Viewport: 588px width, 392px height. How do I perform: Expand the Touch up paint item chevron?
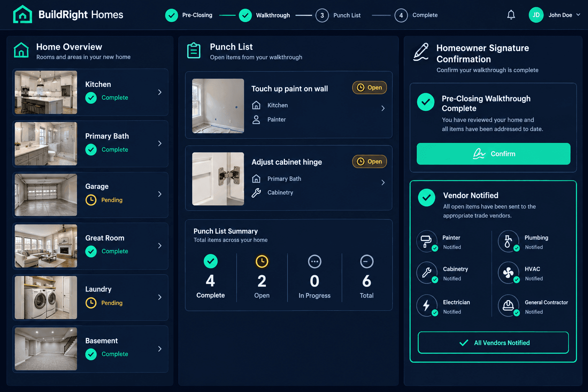click(383, 108)
